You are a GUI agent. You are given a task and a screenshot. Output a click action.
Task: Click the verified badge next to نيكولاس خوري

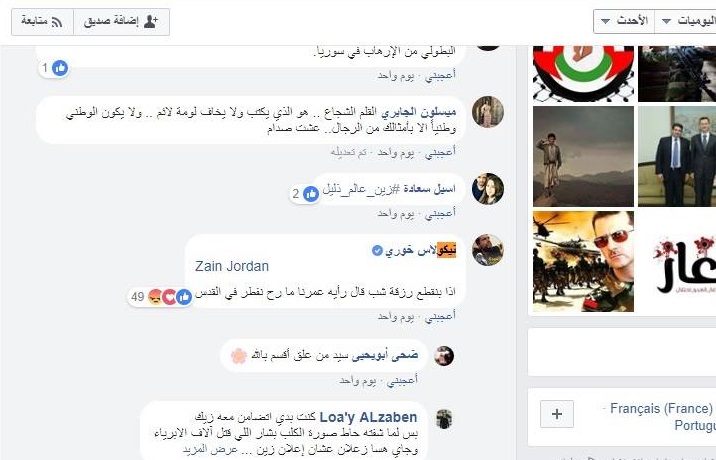coord(377,250)
